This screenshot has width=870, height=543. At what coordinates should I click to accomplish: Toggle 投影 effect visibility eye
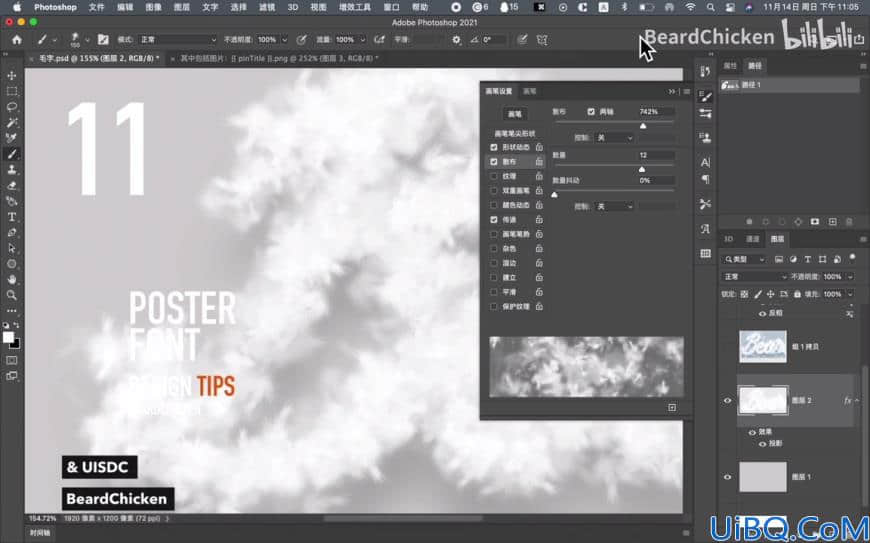pyautogui.click(x=762, y=444)
